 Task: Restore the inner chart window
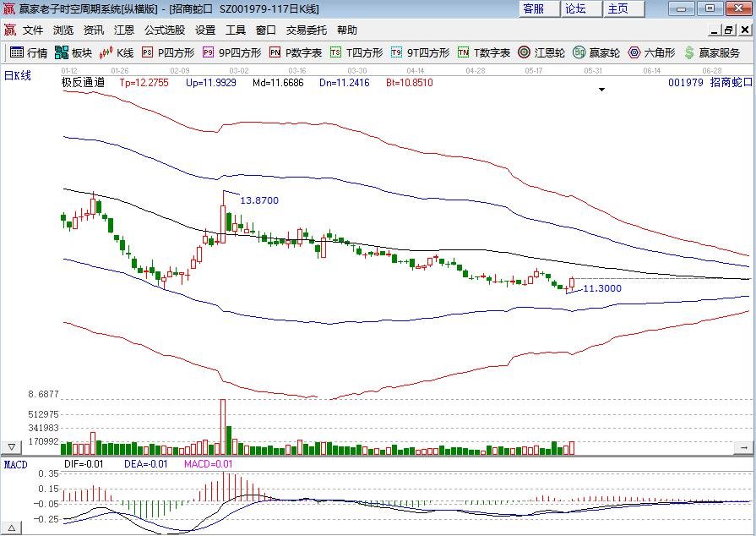coord(729,30)
